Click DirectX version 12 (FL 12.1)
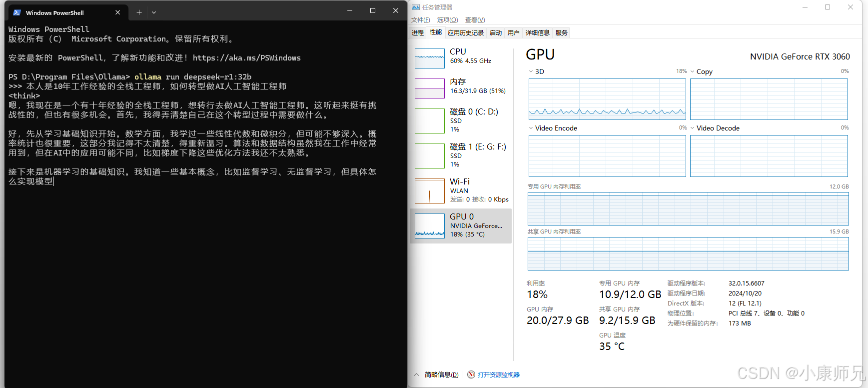868x388 pixels. tap(745, 303)
